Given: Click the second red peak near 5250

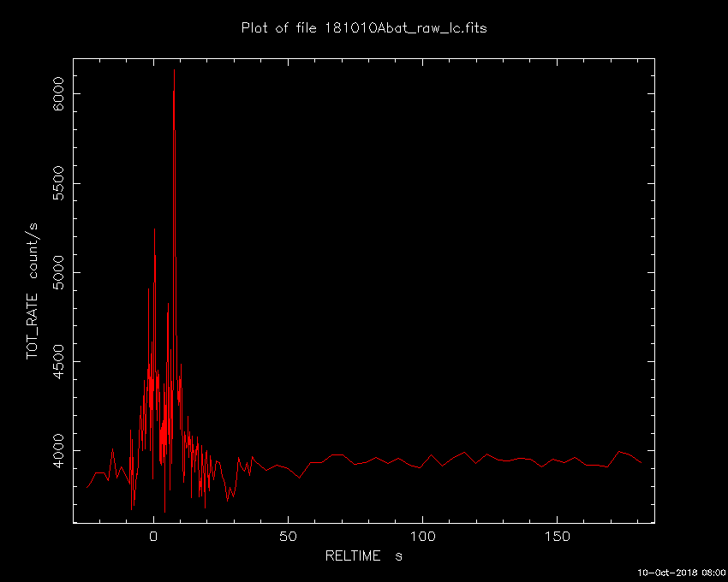Looking at the screenshot, I should pyautogui.click(x=155, y=229).
